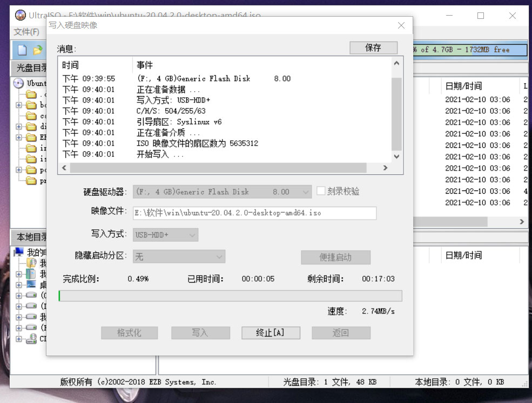
Task: Expand the dists folder in disc tree
Action: click(x=19, y=127)
